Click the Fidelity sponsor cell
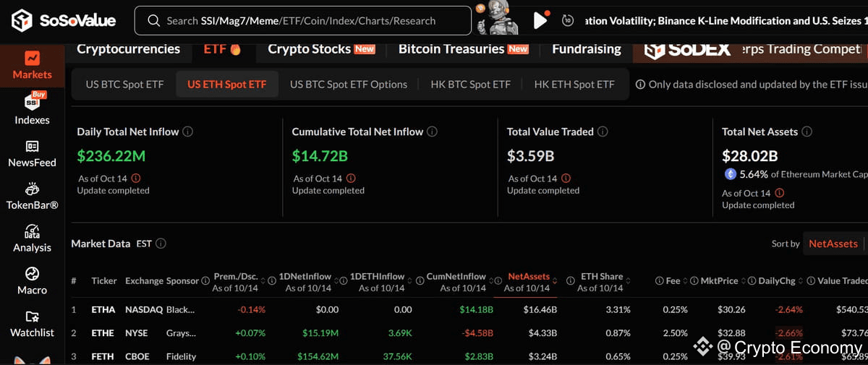 pos(182,356)
